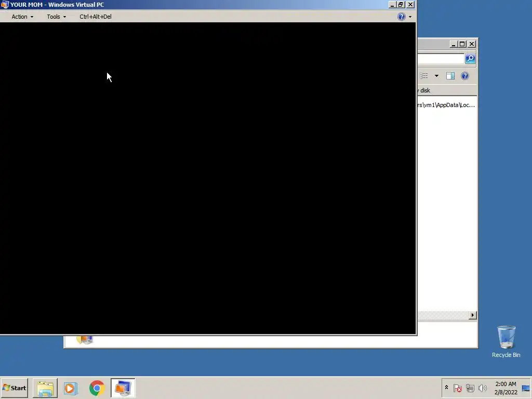Launch Windows Media Player from taskbar
Viewport: 532px width, 399px height.
pyautogui.click(x=71, y=388)
